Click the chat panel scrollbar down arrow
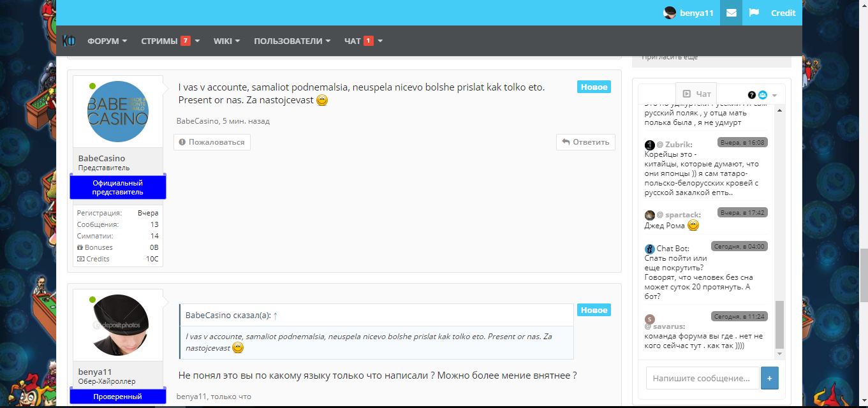Screen dimensions: 868x408 pos(779,354)
